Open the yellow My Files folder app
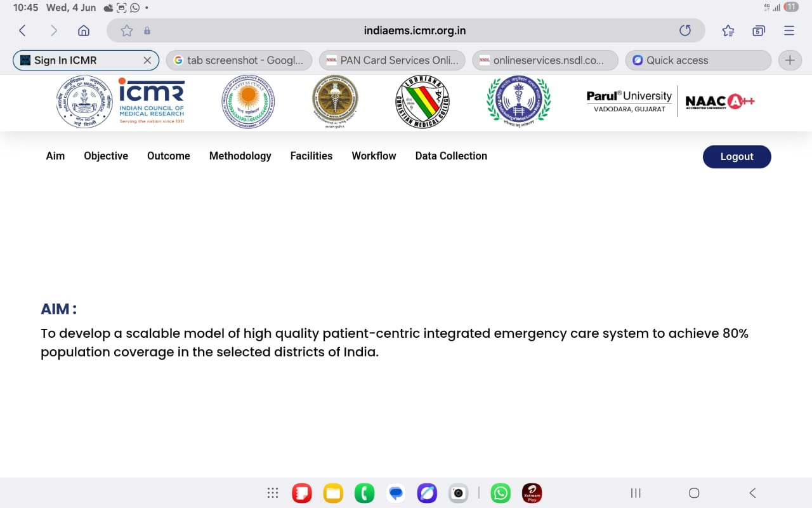Image resolution: width=812 pixels, height=508 pixels. (x=333, y=493)
